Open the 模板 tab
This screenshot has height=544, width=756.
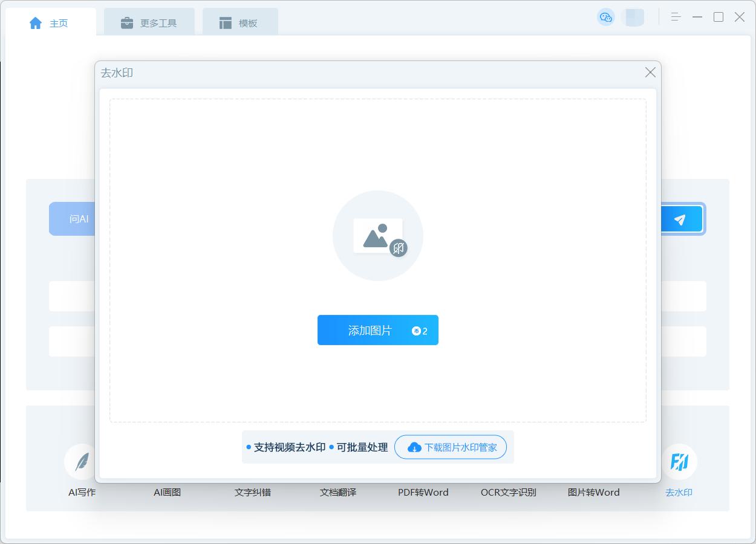pyautogui.click(x=239, y=23)
